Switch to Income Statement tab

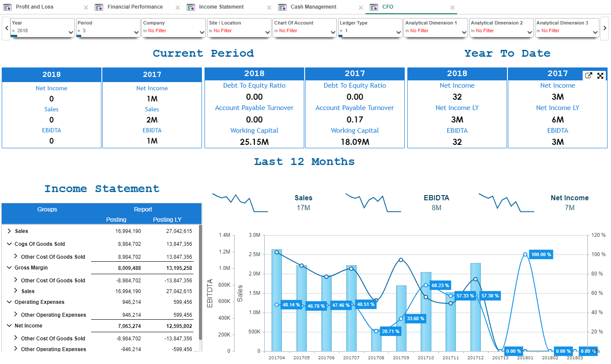[221, 7]
